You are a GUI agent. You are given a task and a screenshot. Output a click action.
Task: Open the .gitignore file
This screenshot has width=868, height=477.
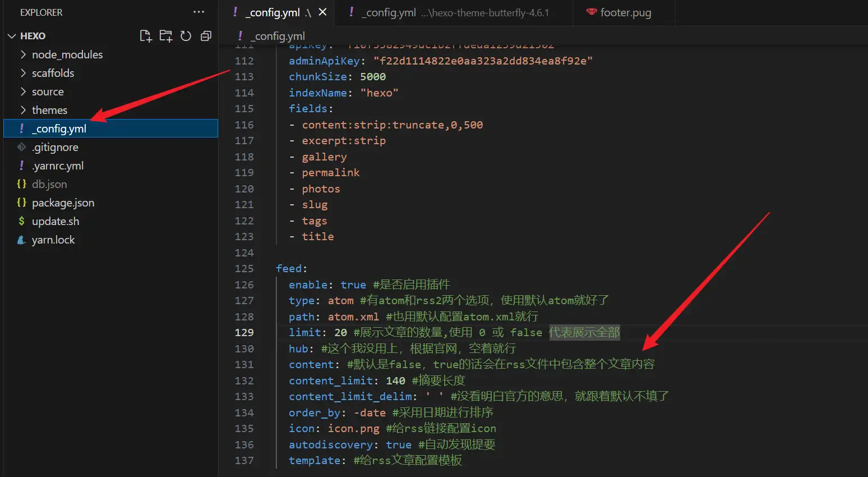pyautogui.click(x=55, y=147)
